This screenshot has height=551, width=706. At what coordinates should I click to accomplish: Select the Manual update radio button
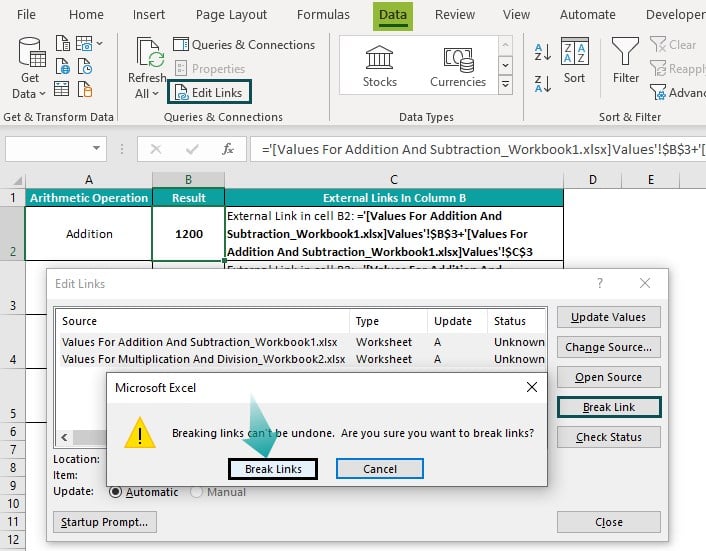196,492
